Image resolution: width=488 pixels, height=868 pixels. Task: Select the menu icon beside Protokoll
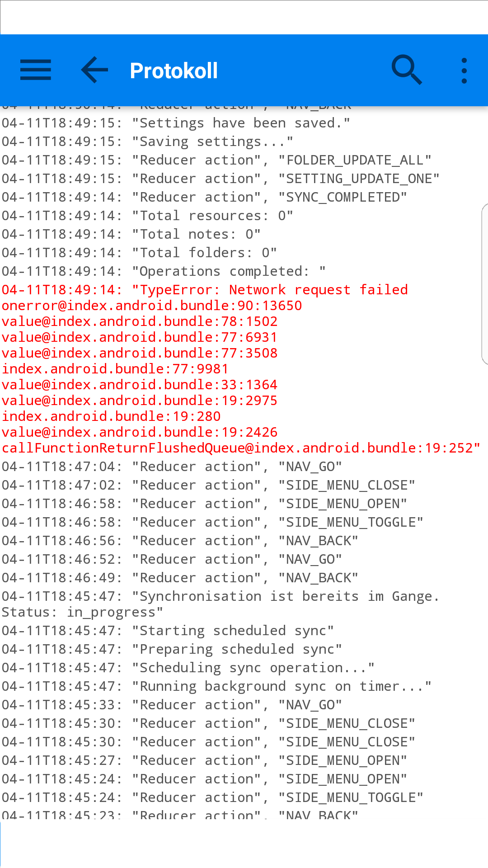point(36,70)
